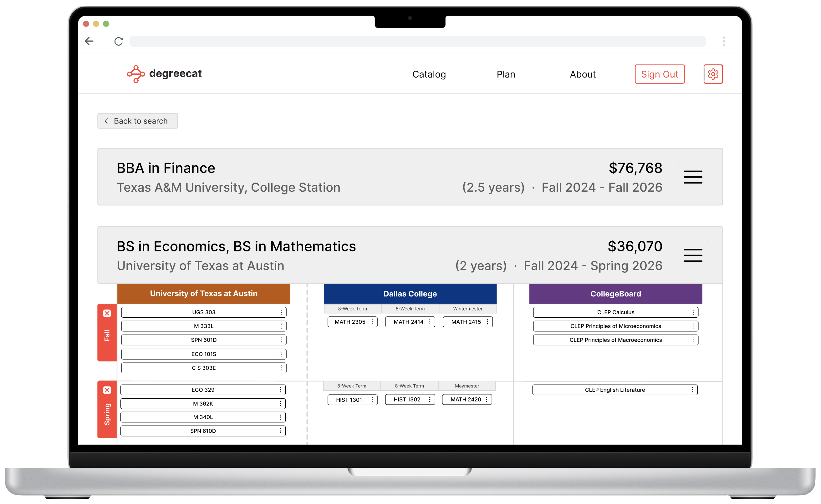Click the Maymester term label
Viewport: 821px width, 504px height.
467,386
